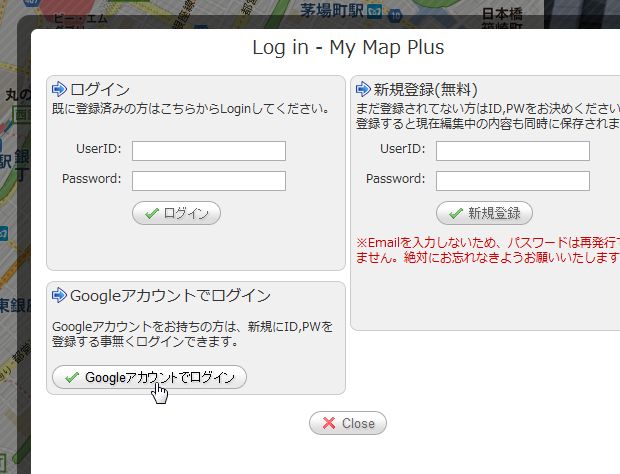620x474 pixels.
Task: Click the 新規登録 button
Action: coord(484,213)
